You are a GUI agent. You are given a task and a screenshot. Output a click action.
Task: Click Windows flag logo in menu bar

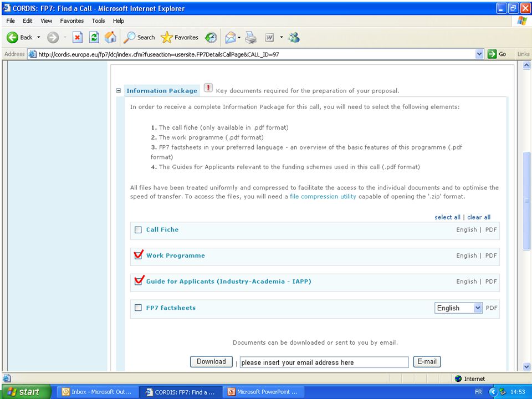(522, 21)
